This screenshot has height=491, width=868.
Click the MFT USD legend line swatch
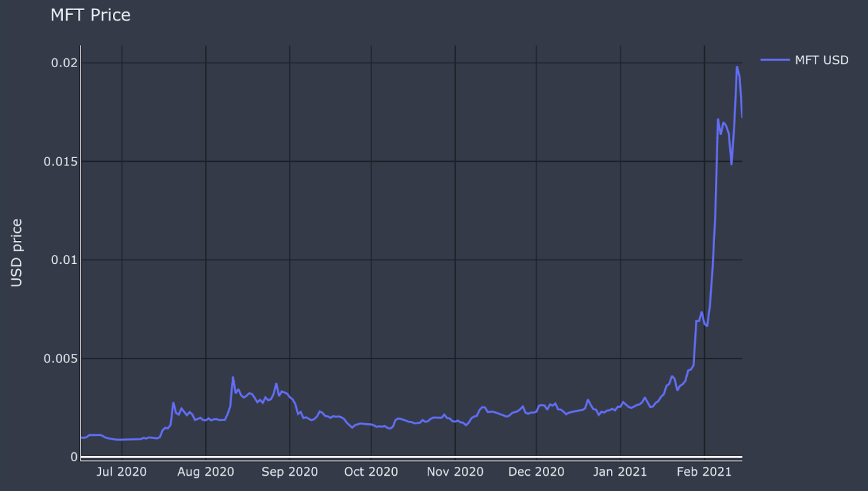pos(774,60)
